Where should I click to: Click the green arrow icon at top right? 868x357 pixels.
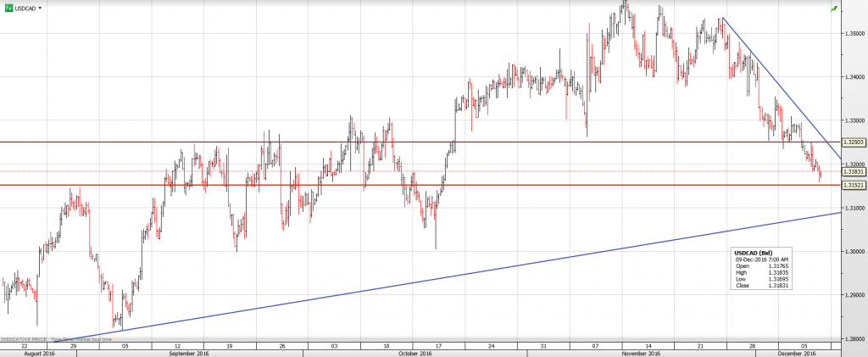click(833, 8)
